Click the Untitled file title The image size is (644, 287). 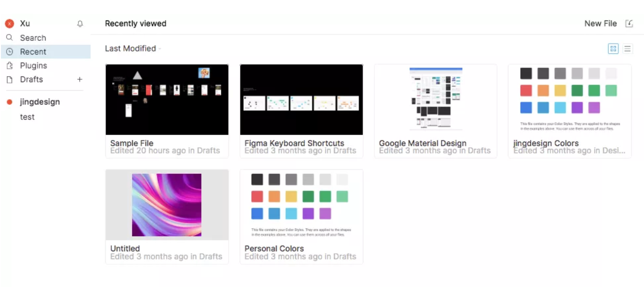click(x=125, y=249)
